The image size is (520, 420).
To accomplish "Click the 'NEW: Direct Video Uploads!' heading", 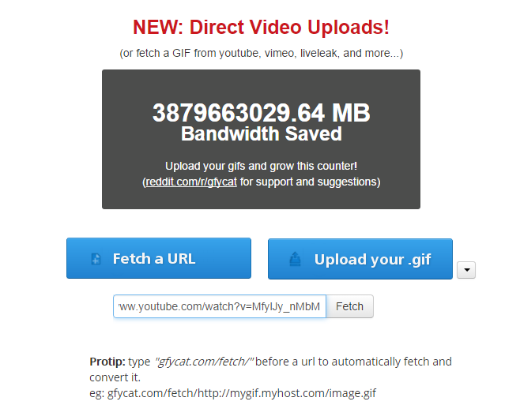I will click(x=261, y=27).
